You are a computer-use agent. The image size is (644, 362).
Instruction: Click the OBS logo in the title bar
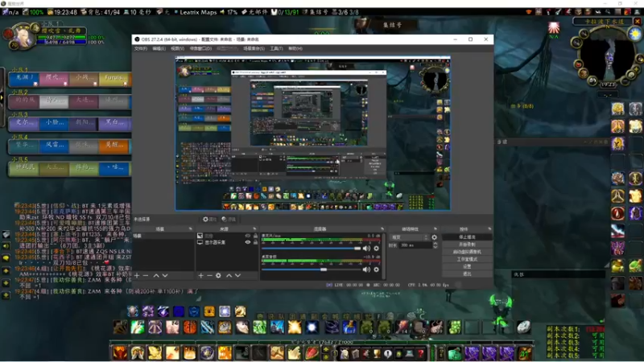click(137, 39)
